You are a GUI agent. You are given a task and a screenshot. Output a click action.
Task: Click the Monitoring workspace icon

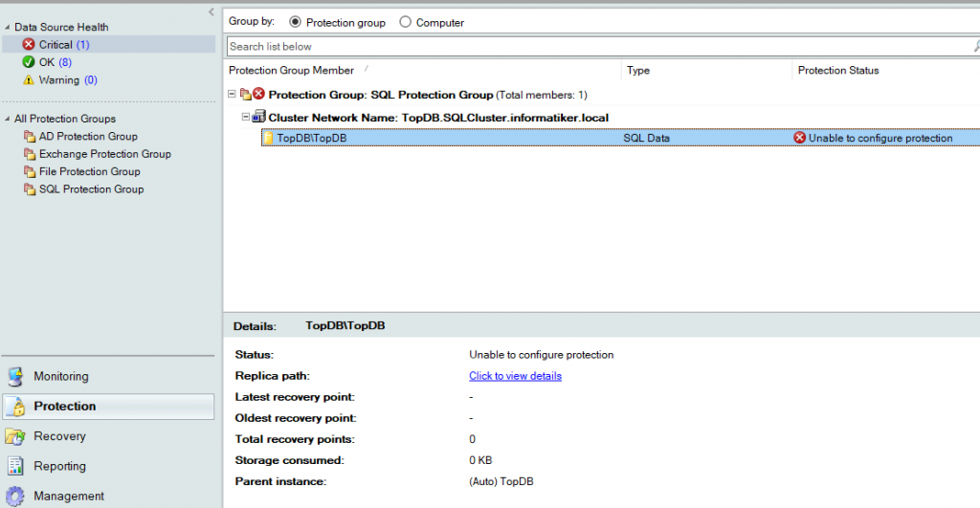(15, 376)
